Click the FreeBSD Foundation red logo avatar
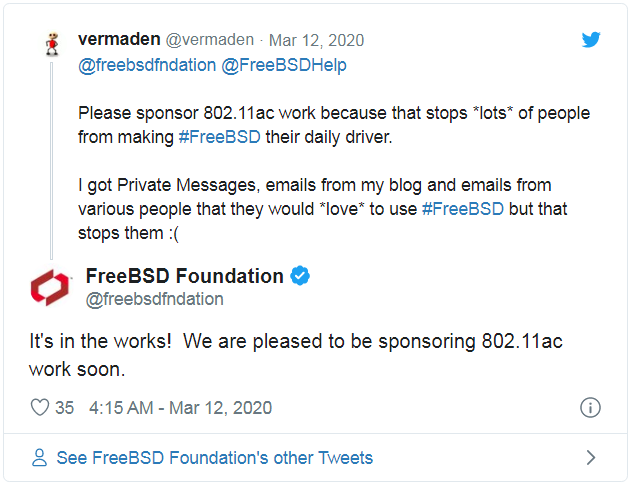 pos(50,287)
